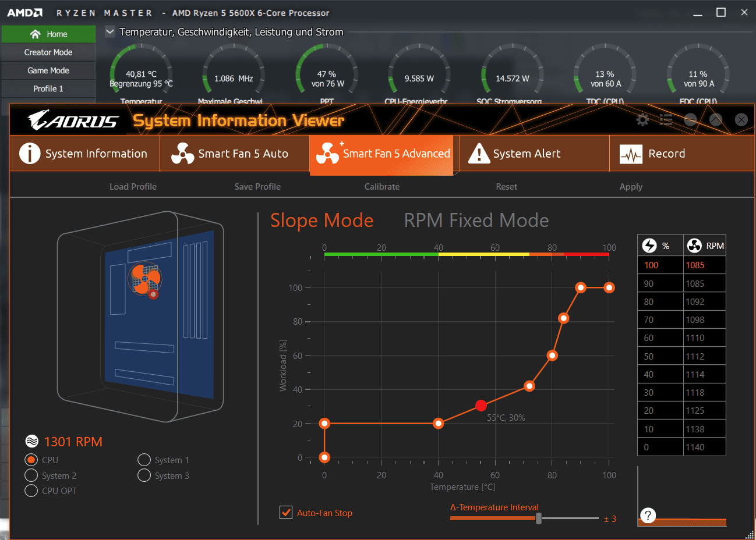The height and width of the screenshot is (540, 756).
Task: Click the 1085 RPM cell in 100% row
Action: (x=704, y=265)
